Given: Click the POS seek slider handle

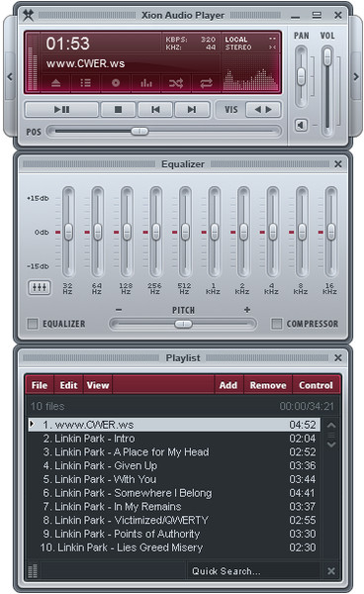Looking at the screenshot, I should [x=139, y=131].
